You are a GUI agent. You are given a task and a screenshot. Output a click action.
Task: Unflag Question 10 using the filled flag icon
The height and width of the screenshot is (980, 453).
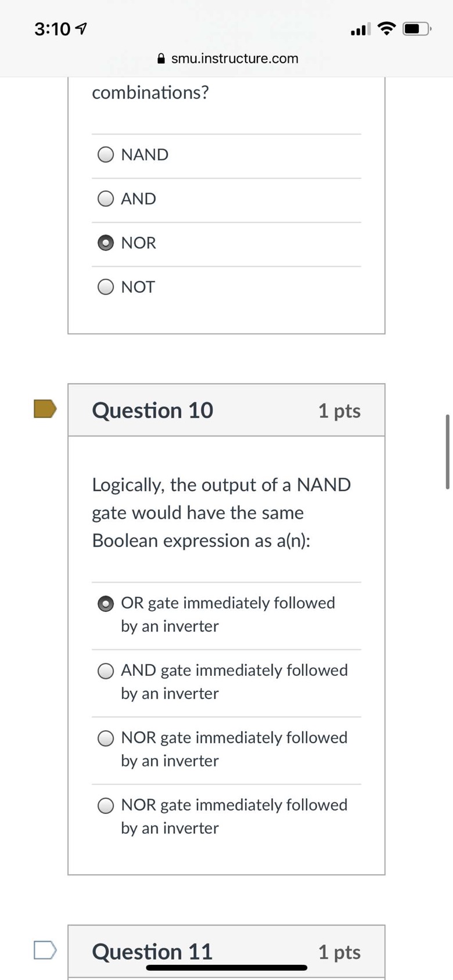tap(45, 409)
